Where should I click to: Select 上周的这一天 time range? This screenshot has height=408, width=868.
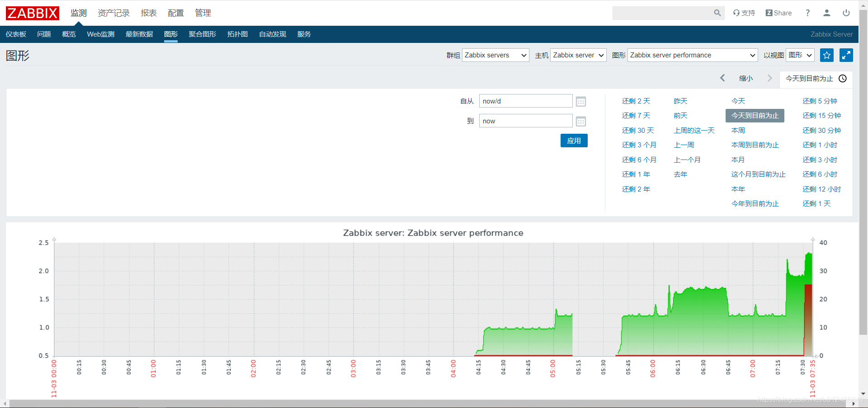tap(694, 131)
